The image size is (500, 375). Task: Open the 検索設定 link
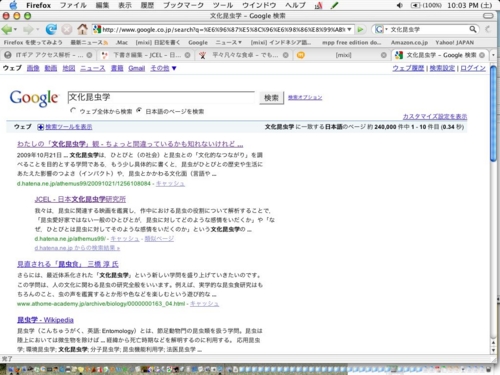(x=442, y=68)
